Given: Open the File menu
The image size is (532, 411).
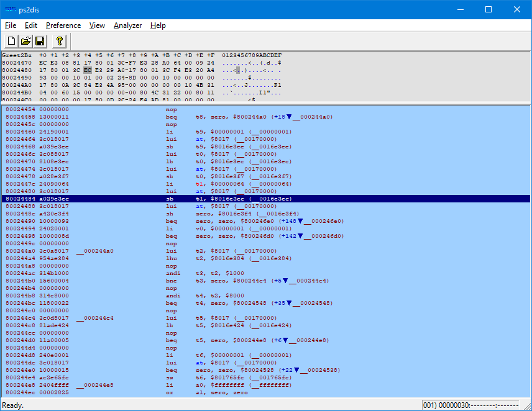Looking at the screenshot, I should 10,25.
